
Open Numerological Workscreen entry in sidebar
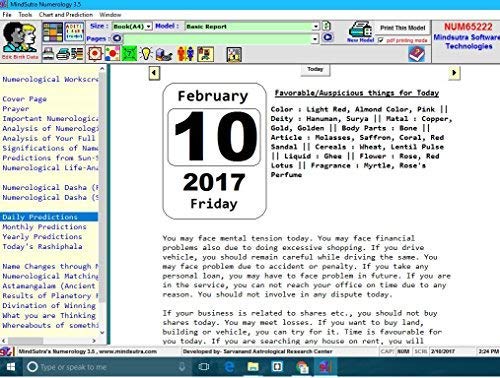50,79
